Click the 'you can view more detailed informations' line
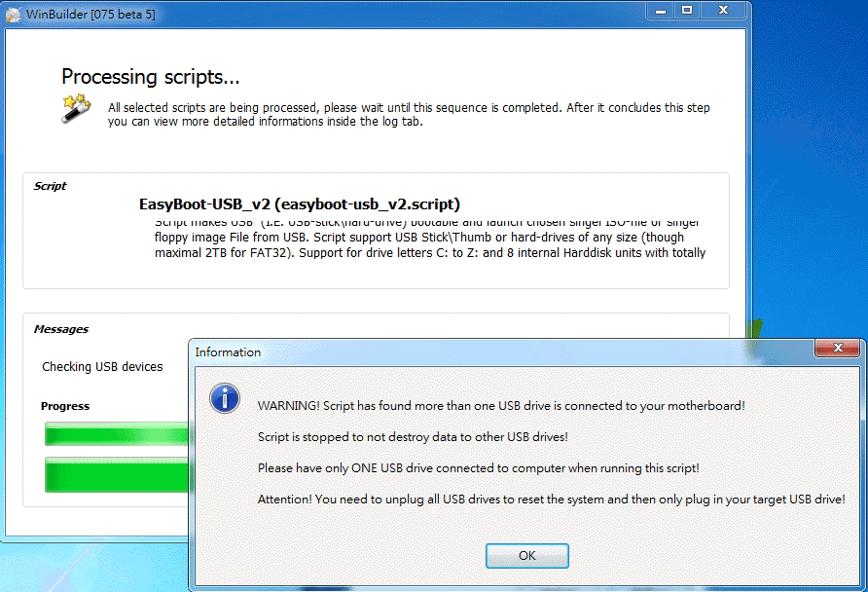 [265, 122]
